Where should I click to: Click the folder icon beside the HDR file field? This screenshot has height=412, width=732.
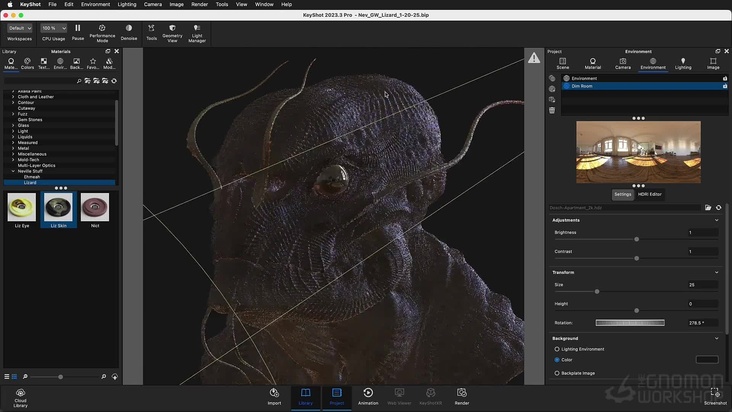tap(708, 208)
